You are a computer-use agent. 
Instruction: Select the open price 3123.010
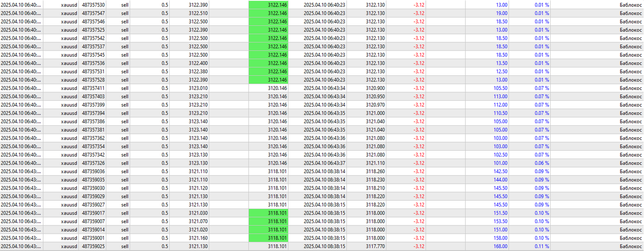pos(198,88)
